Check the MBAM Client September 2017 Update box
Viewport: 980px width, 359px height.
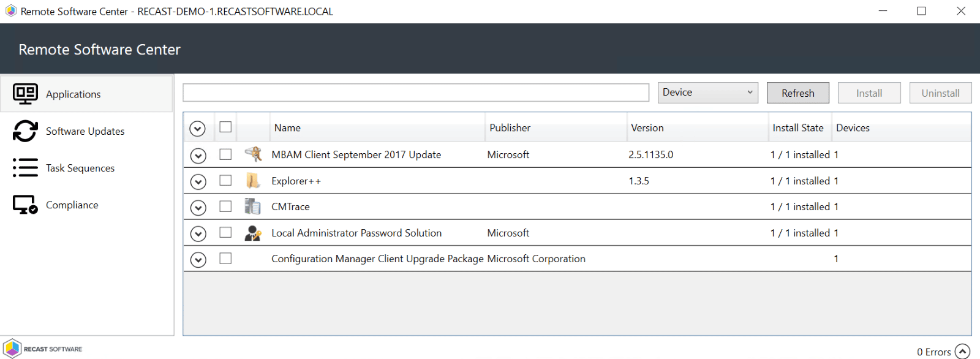[225, 154]
